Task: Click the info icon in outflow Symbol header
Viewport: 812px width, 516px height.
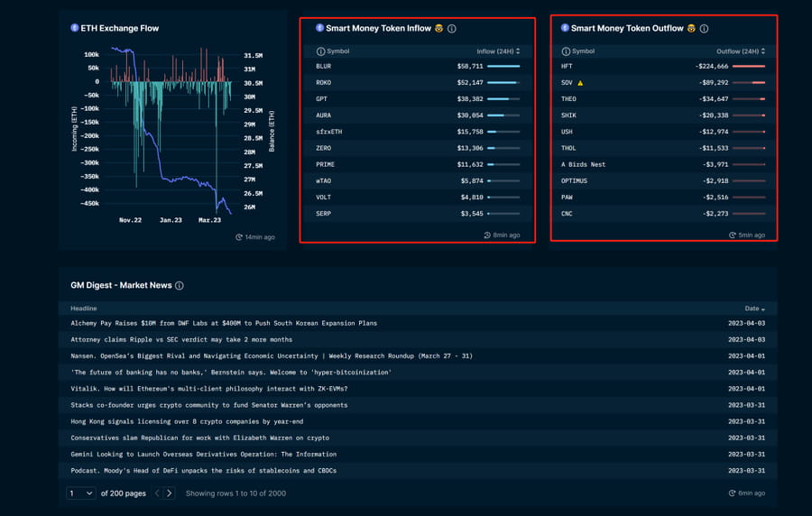Action: click(566, 51)
